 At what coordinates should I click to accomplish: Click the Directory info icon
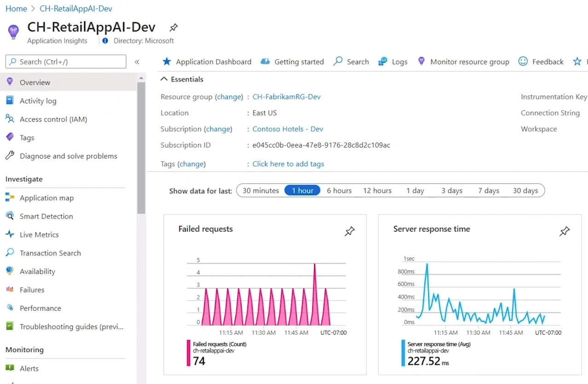105,41
